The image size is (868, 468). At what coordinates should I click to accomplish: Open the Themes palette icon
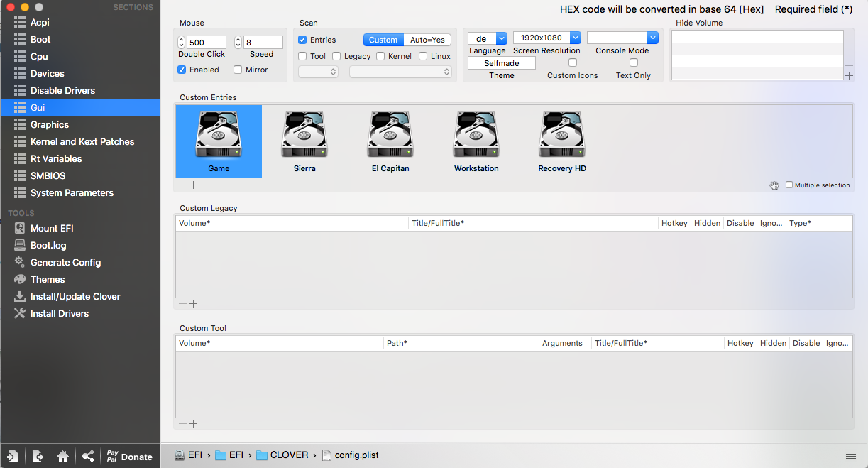tap(20, 279)
